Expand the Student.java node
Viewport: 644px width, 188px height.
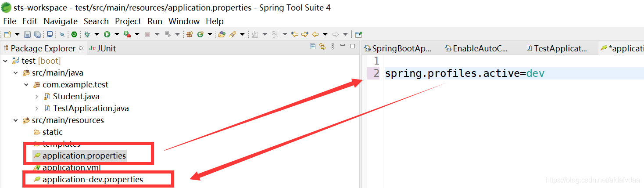click(x=37, y=96)
